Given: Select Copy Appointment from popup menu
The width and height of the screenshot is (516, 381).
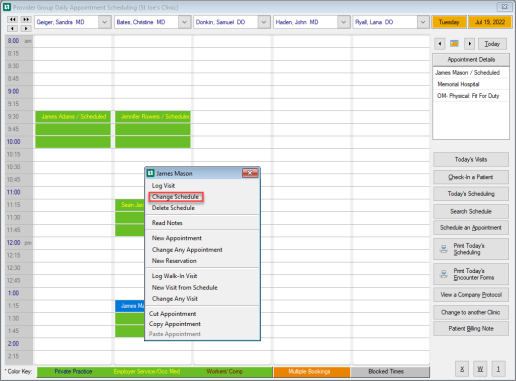Looking at the screenshot, I should [175, 324].
